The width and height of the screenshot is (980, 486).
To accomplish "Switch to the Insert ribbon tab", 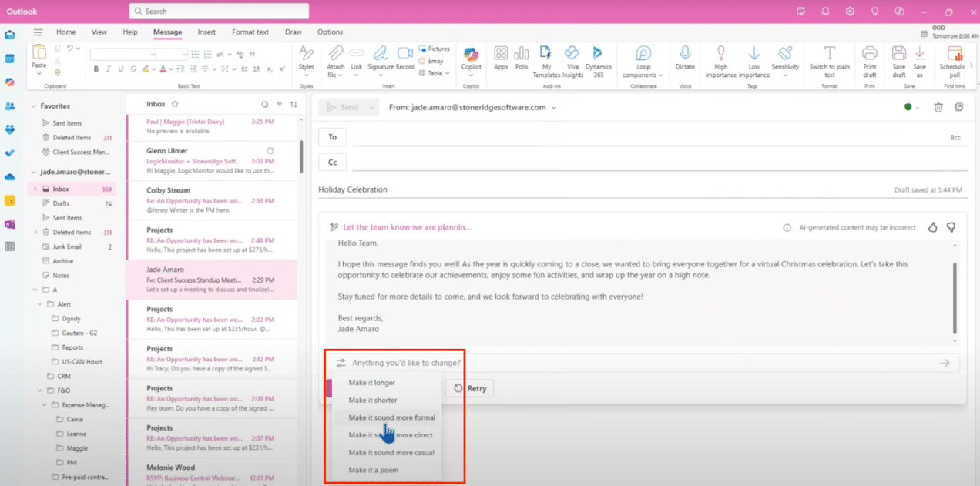I will pyautogui.click(x=206, y=32).
